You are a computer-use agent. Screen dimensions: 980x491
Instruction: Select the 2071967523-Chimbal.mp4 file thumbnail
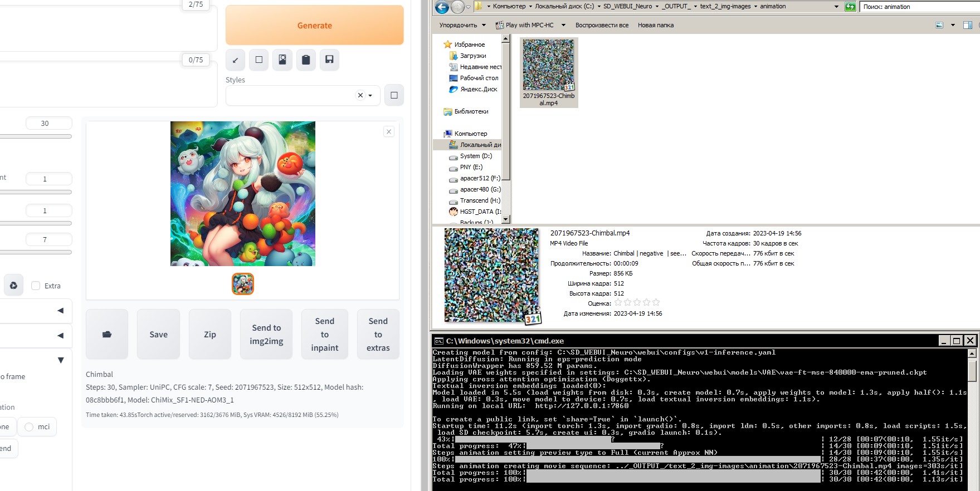click(549, 72)
